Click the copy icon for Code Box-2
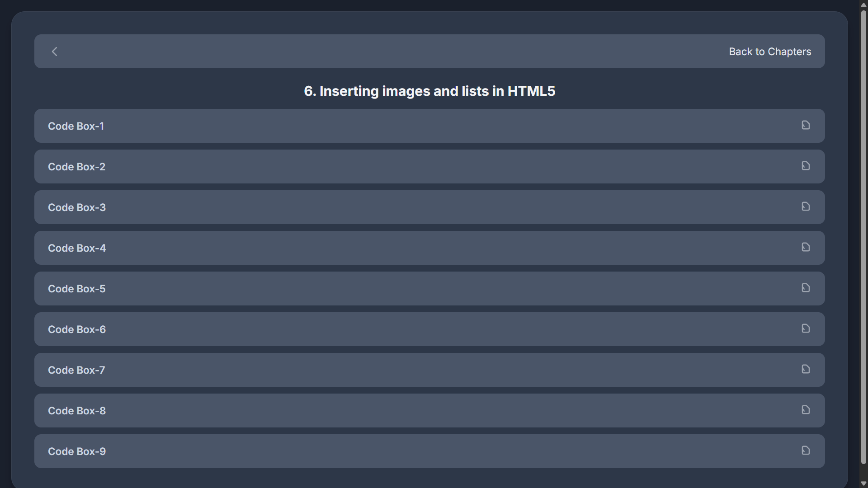The width and height of the screenshot is (868, 488). click(x=806, y=166)
